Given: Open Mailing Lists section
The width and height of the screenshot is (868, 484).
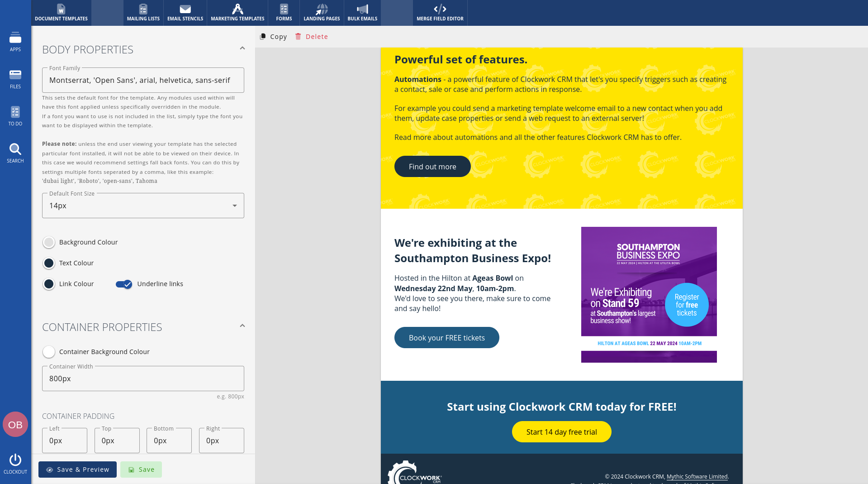Looking at the screenshot, I should point(143,13).
